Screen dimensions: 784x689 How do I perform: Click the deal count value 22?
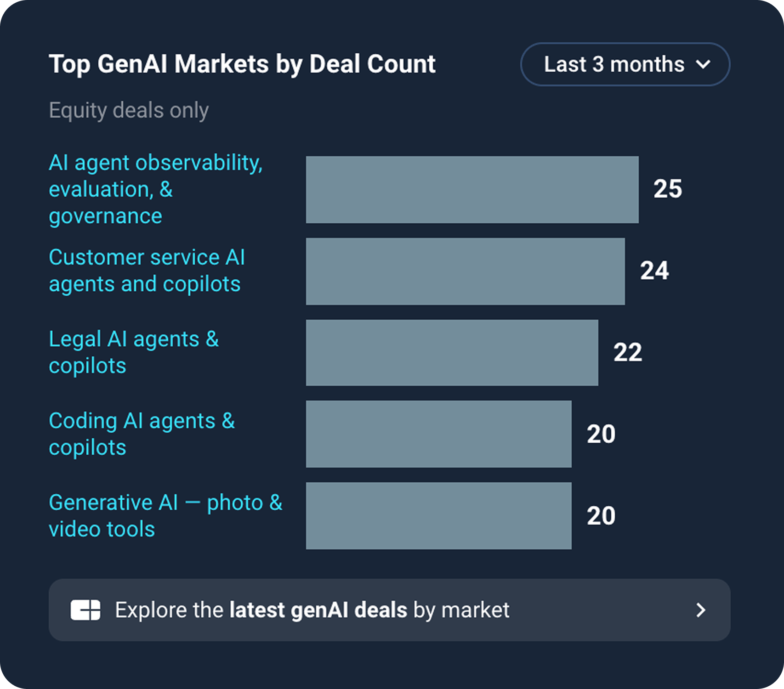[628, 352]
